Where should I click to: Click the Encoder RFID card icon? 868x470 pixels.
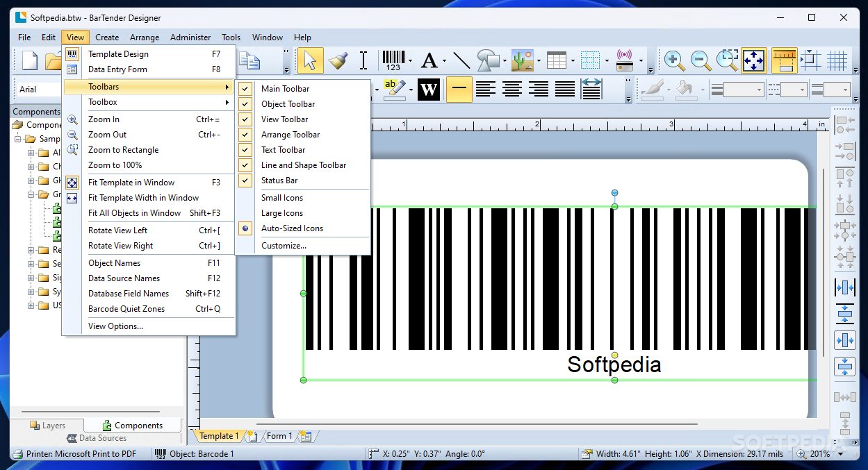624,60
